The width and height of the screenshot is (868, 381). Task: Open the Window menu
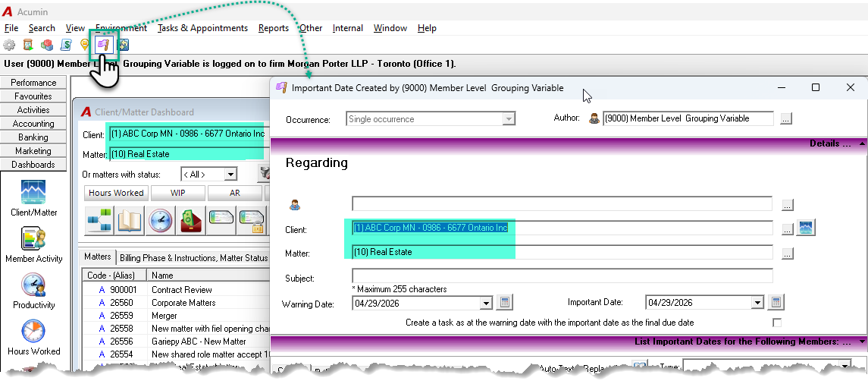(x=390, y=28)
